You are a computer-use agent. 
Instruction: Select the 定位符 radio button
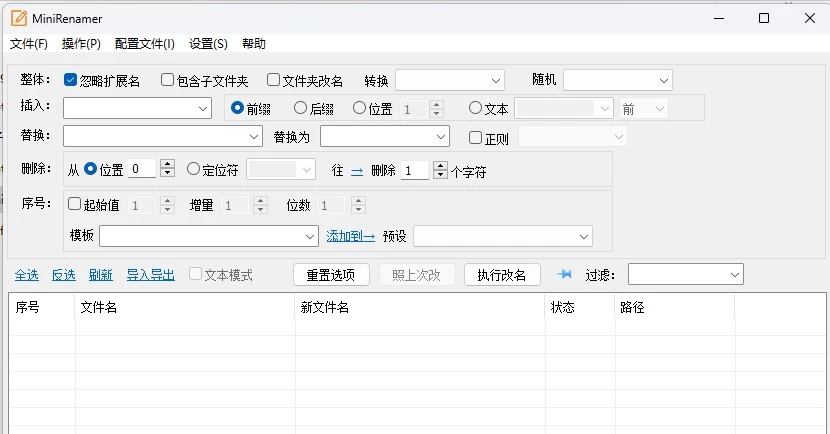(193, 169)
